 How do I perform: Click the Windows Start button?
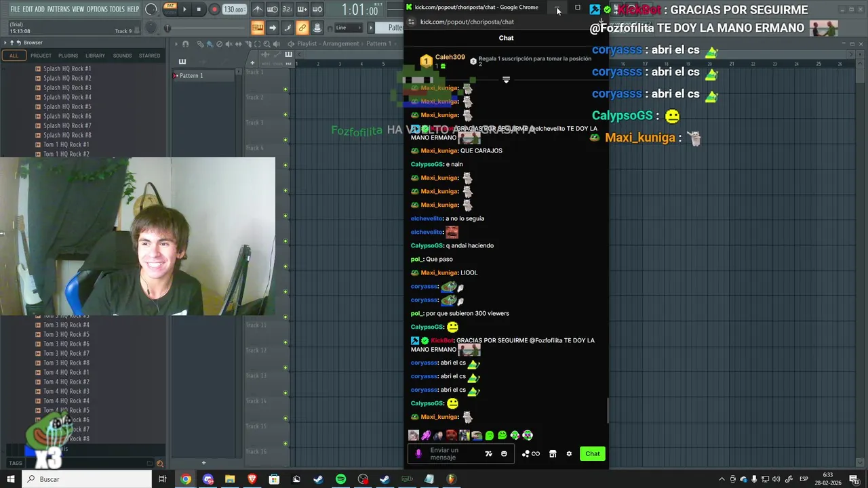coord(11,479)
